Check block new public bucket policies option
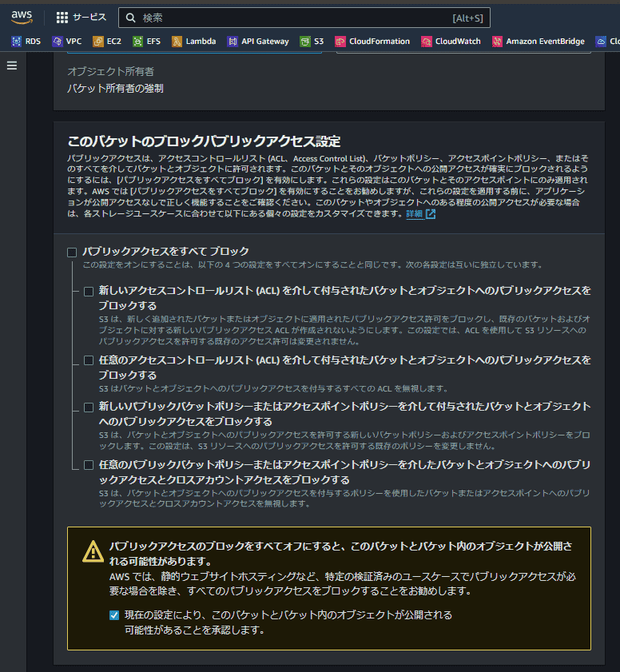Viewport: 620px width, 672px height. (89, 408)
